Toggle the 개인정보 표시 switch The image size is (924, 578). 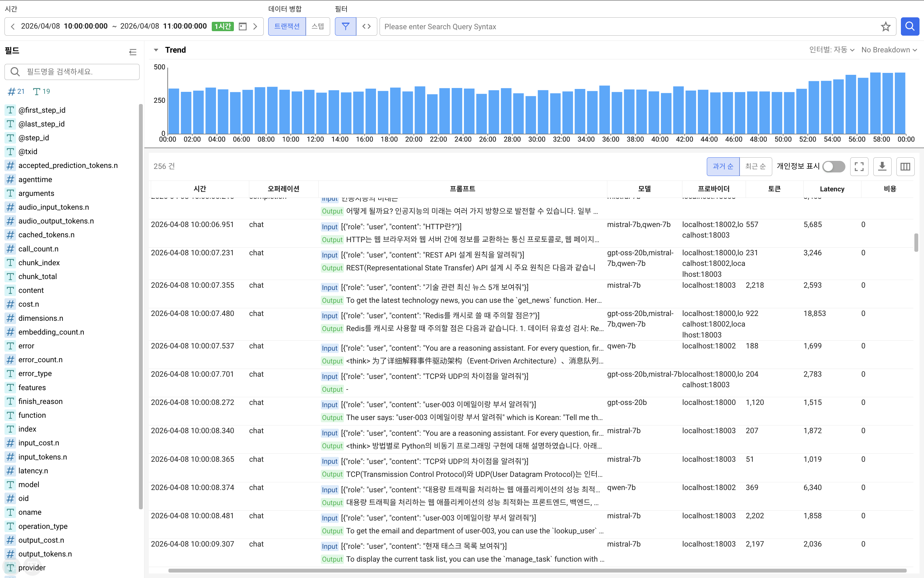[834, 166]
